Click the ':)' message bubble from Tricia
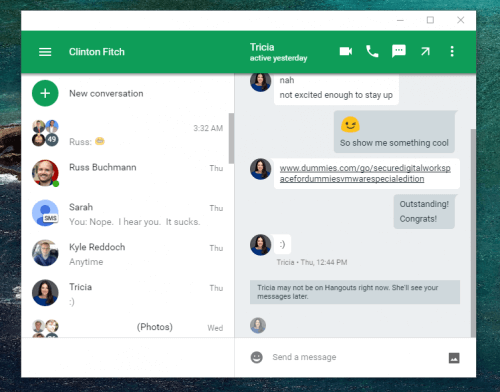 (282, 244)
